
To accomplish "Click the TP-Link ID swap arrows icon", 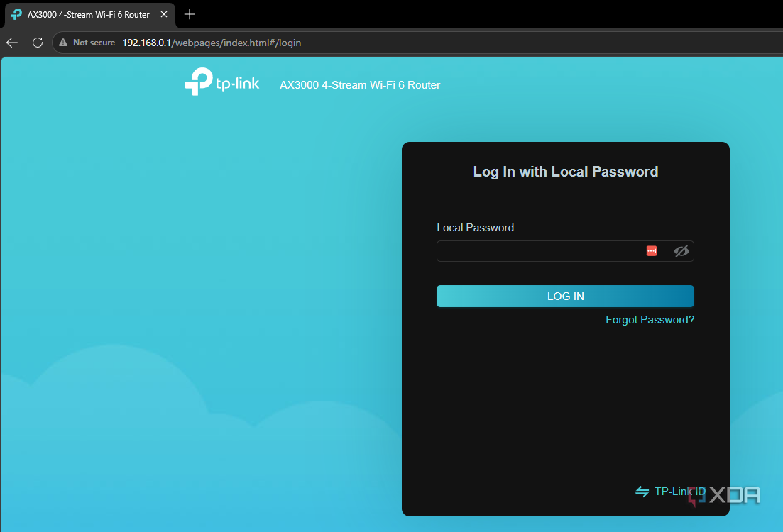I will pos(642,492).
